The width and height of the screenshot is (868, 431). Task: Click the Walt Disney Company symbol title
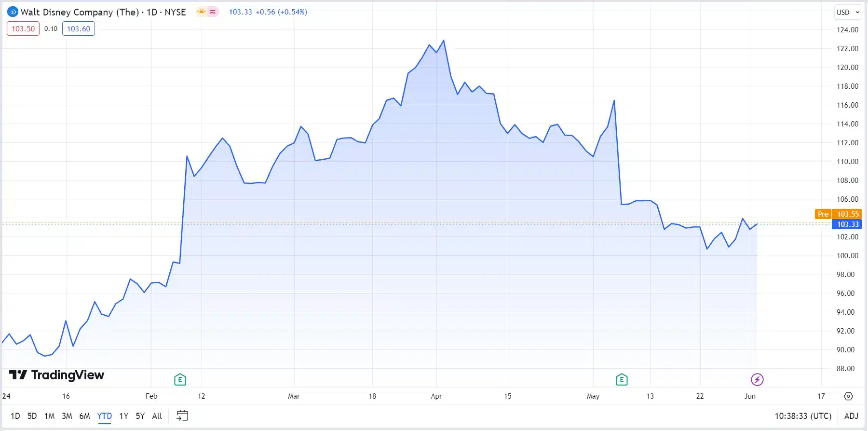tap(103, 12)
